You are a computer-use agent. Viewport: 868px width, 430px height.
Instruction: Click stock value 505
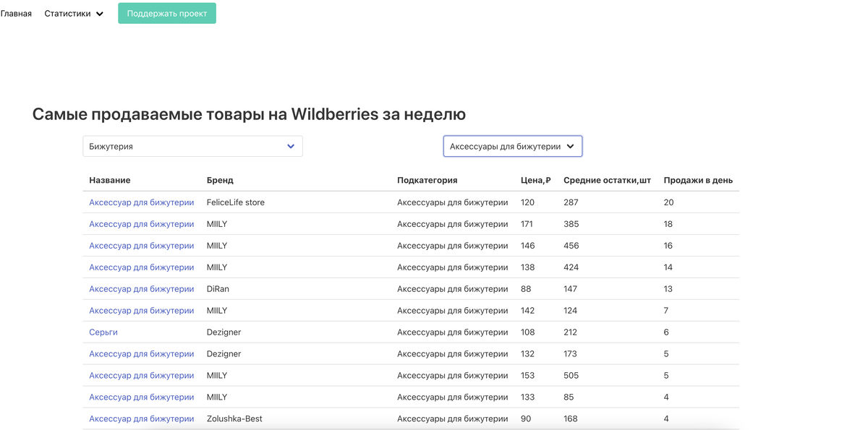pyautogui.click(x=571, y=376)
